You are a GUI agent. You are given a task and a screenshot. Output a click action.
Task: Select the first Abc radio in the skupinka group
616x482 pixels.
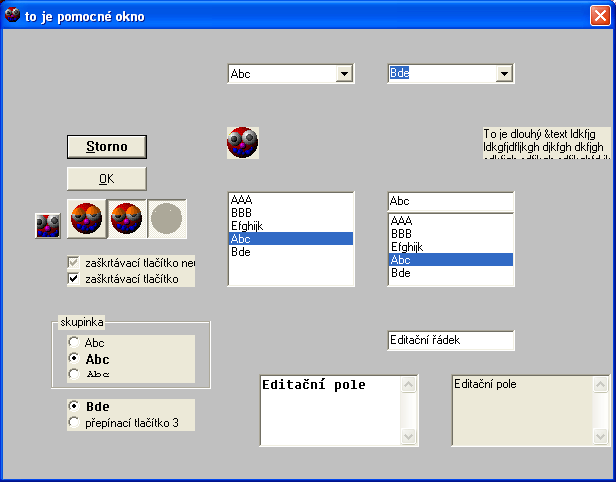(x=74, y=343)
